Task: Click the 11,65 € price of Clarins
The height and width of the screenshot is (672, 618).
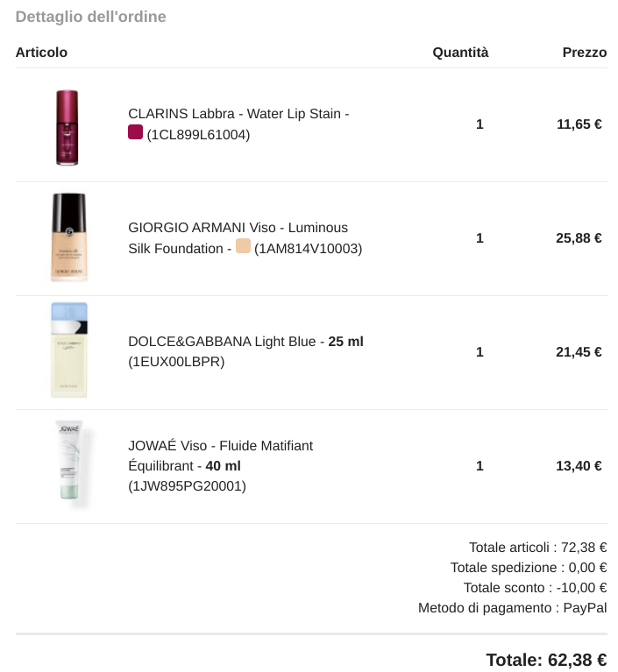Action: (x=579, y=124)
